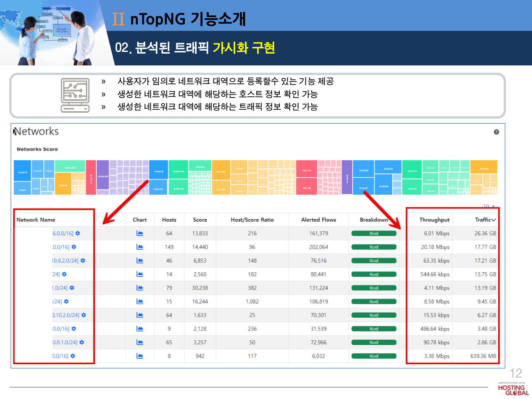Open the chart icon in the 6,853 score row
This screenshot has height=399, width=532.
tap(140, 260)
